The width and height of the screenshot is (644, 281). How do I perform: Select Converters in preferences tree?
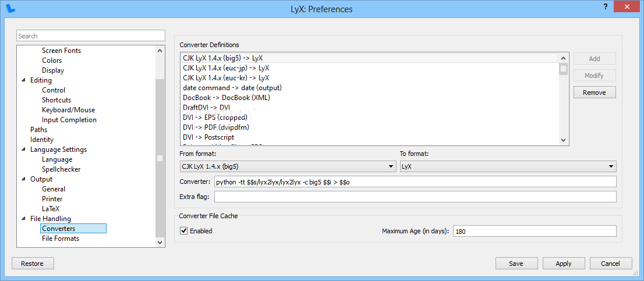pyautogui.click(x=73, y=229)
